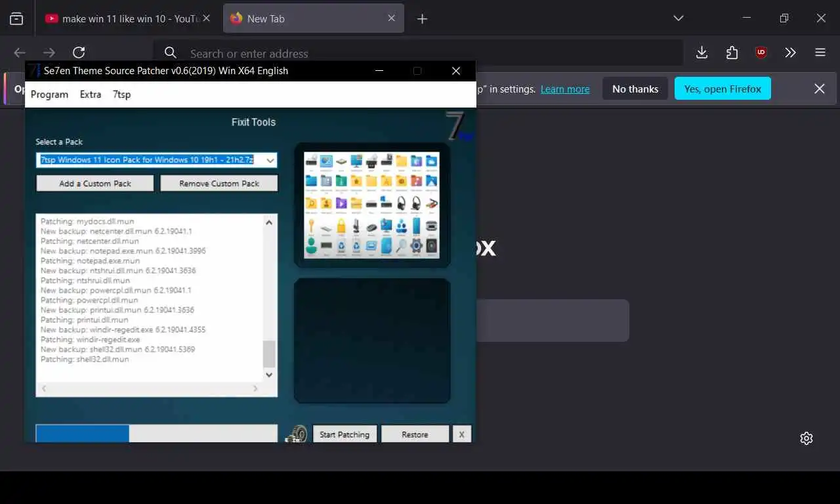Screen dimensions: 840x504
Task: Open a new browser tab with plus
Action: click(423, 18)
